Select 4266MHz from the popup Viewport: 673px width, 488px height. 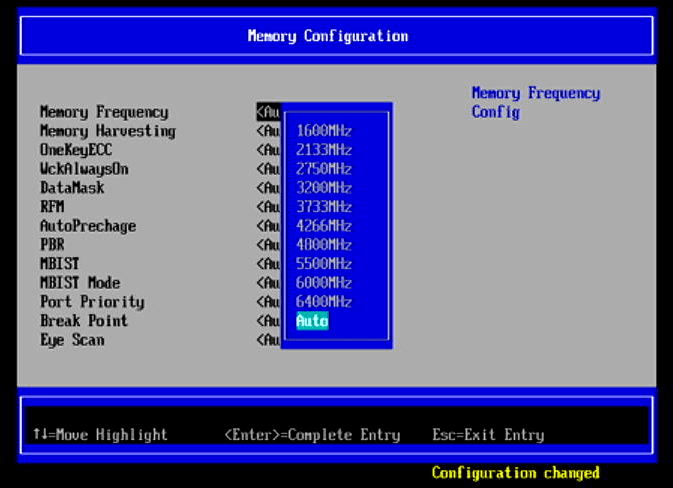pos(324,226)
